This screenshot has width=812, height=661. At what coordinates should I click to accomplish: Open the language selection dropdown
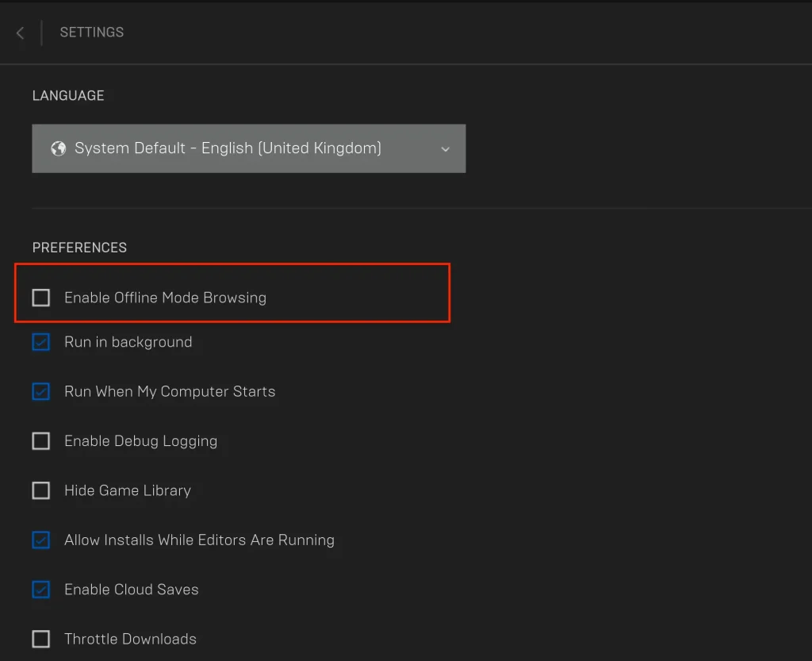(249, 148)
